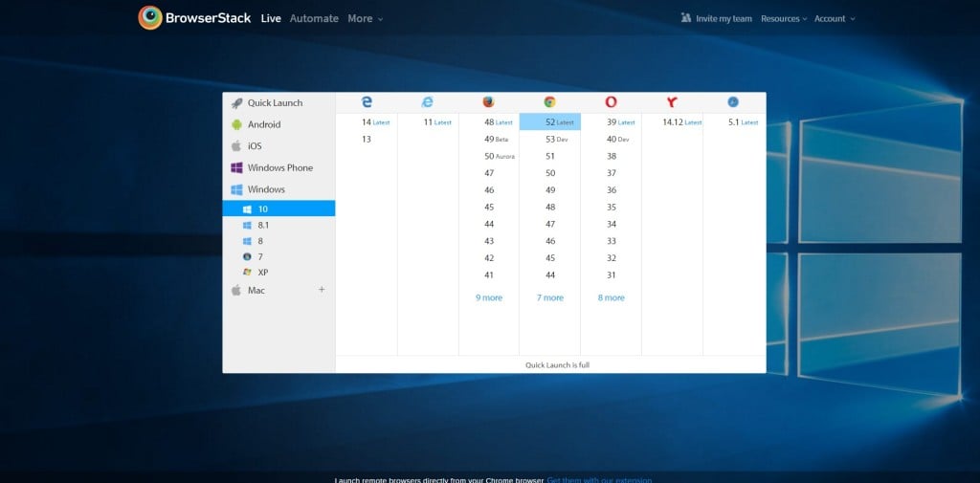Select the Firefox browser icon

click(x=489, y=102)
